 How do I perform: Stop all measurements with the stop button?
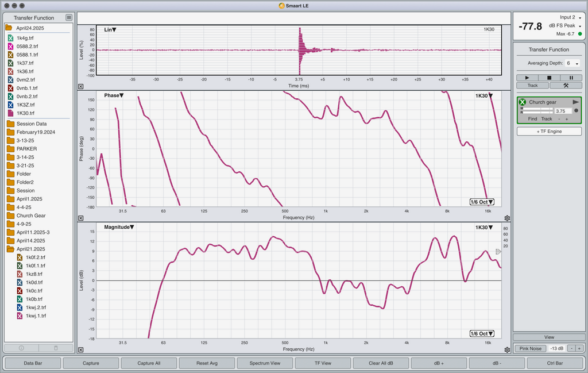[x=549, y=78]
